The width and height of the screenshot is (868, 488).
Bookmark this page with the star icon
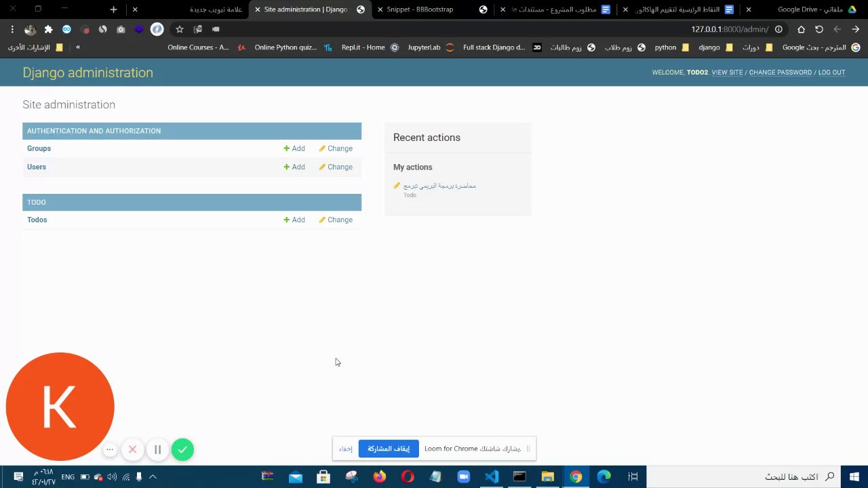[180, 29]
